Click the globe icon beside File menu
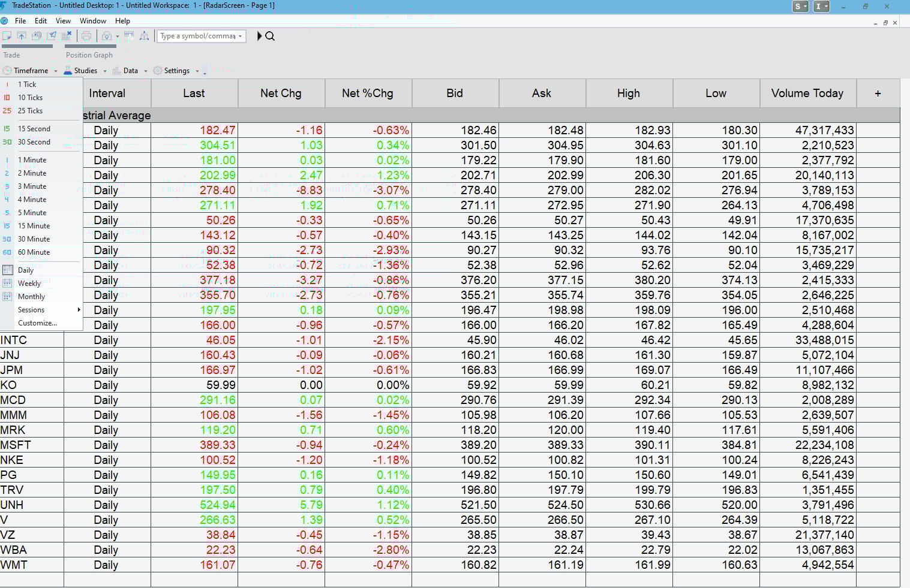Image resolution: width=910 pixels, height=588 pixels. pyautogui.click(x=4, y=21)
